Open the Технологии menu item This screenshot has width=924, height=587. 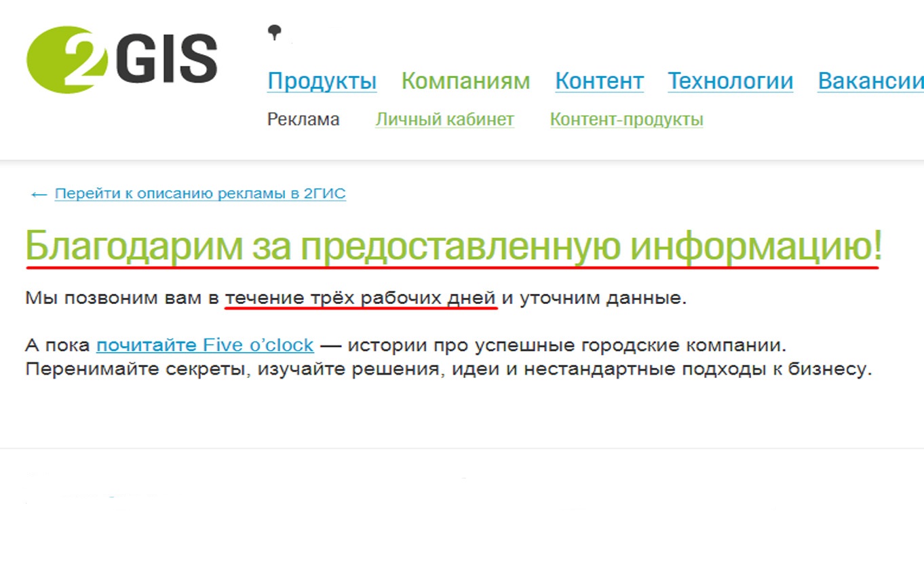730,81
